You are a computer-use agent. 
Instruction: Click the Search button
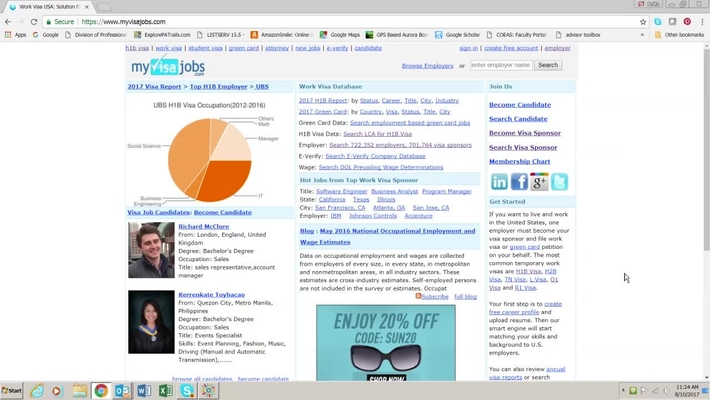click(x=548, y=65)
